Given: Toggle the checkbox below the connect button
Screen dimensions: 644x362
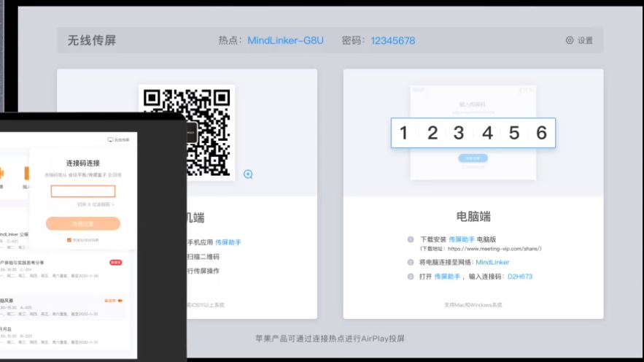Looking at the screenshot, I should [69, 239].
